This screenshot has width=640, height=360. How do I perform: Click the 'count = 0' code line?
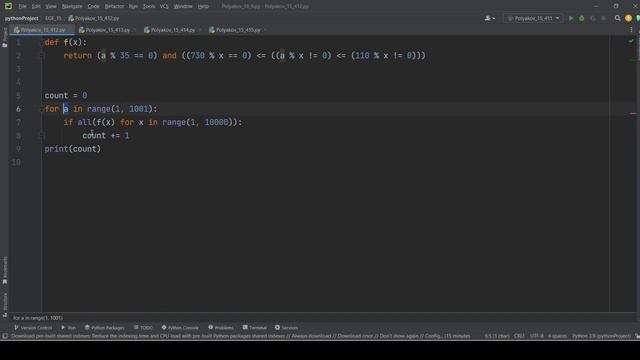point(66,96)
